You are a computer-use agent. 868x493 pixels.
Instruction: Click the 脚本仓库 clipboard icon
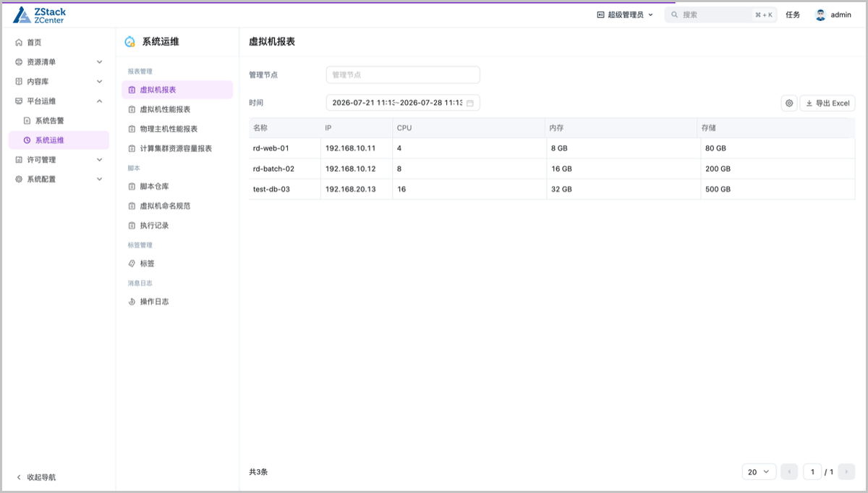[132, 187]
